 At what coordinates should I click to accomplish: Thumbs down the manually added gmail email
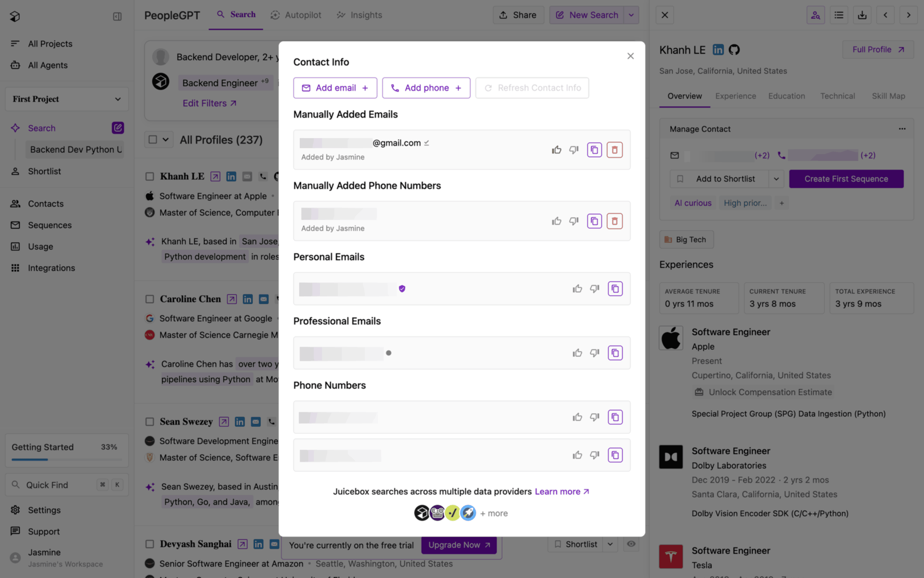pyautogui.click(x=574, y=150)
